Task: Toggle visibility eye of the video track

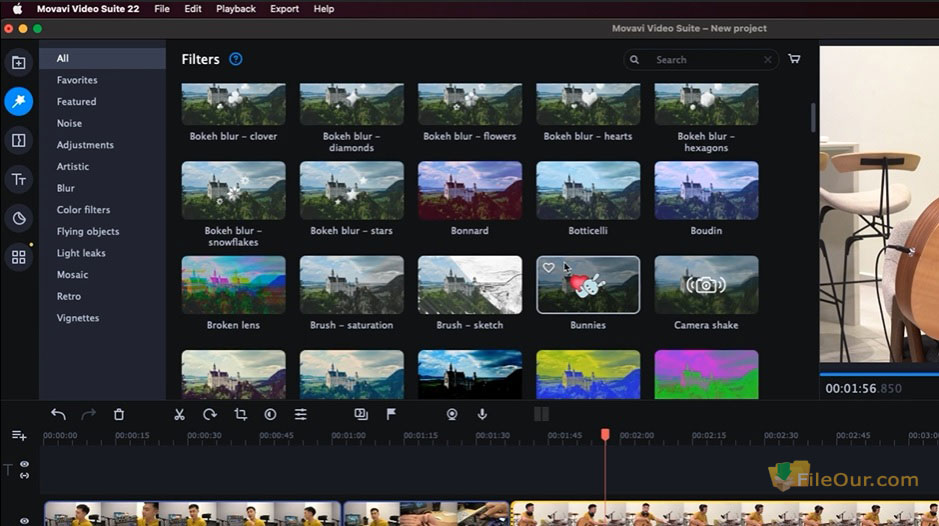Action: tap(25, 521)
